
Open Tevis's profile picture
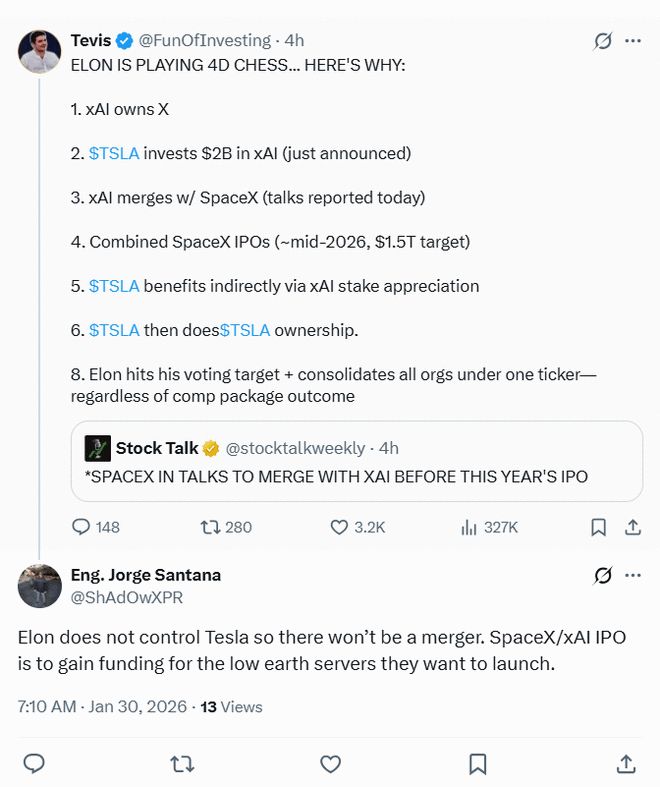[39, 51]
